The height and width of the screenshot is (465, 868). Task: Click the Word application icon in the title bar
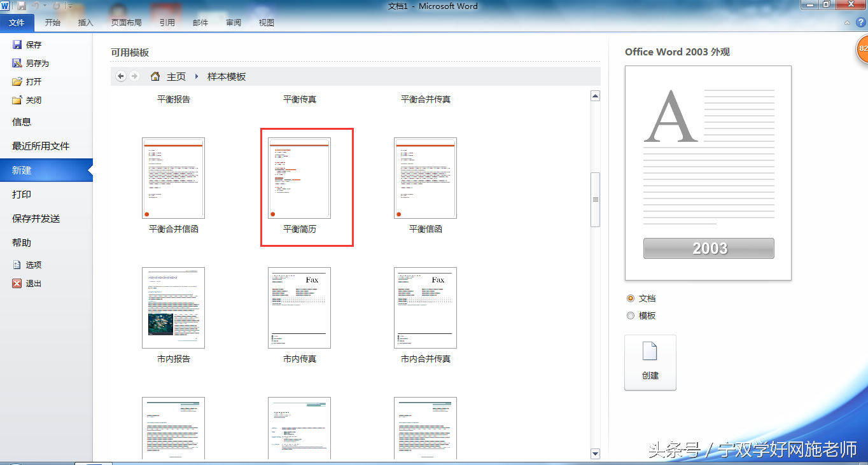coord(6,6)
